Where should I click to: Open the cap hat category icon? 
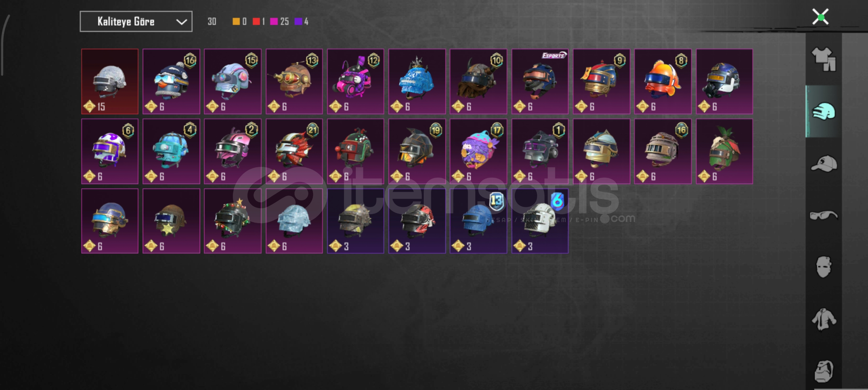click(824, 164)
